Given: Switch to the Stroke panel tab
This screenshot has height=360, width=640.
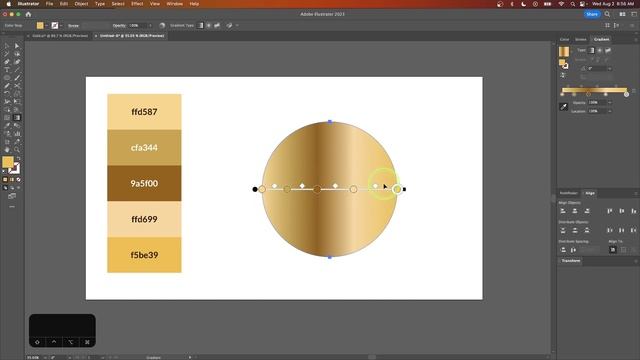Looking at the screenshot, I should pos(581,40).
